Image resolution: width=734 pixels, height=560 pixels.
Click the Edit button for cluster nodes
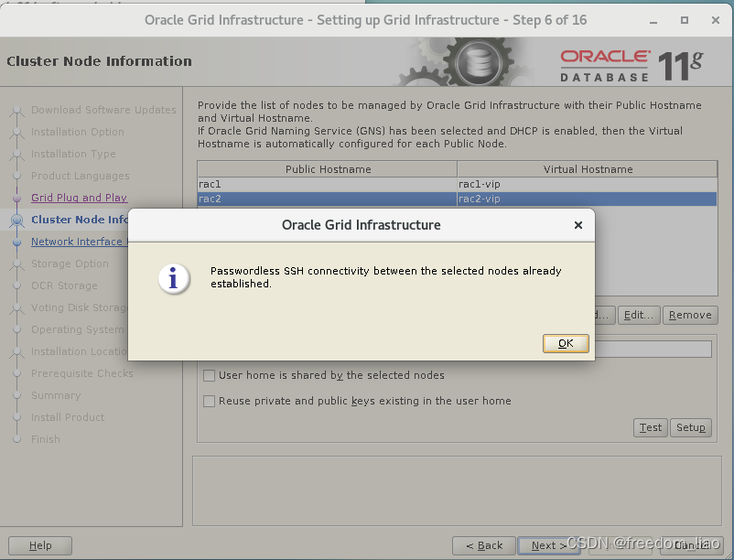point(639,315)
